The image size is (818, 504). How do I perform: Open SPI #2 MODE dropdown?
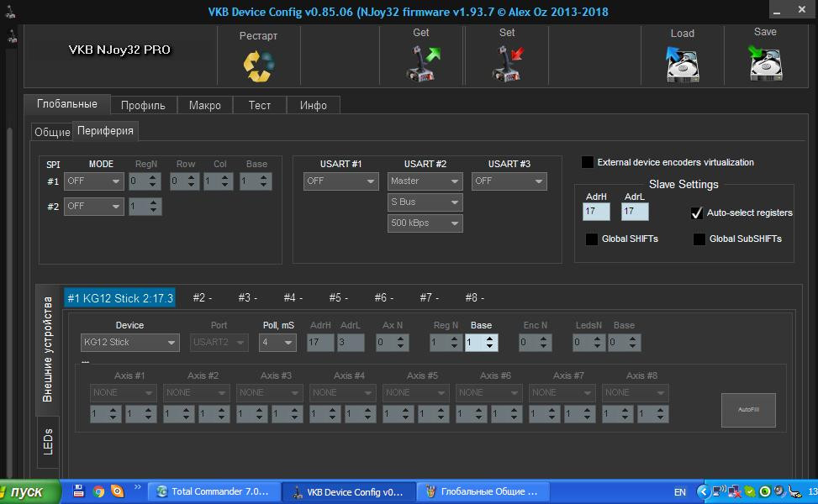point(94,207)
